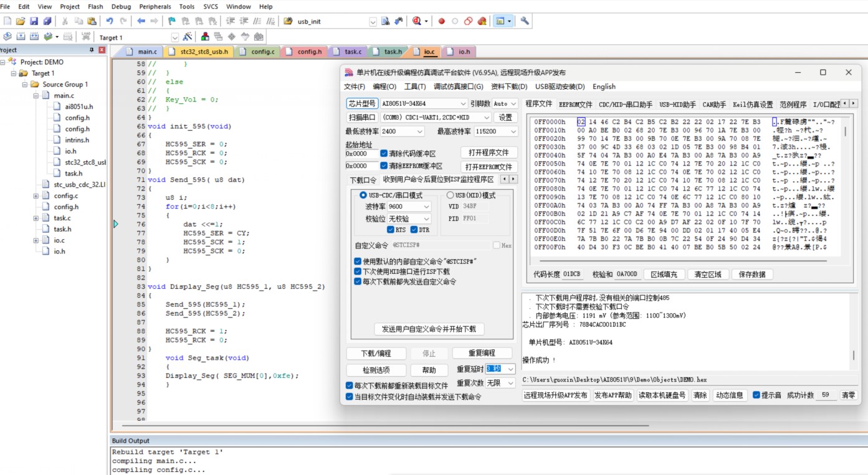Click the 检测选项 button
The image size is (868, 475).
click(x=376, y=370)
